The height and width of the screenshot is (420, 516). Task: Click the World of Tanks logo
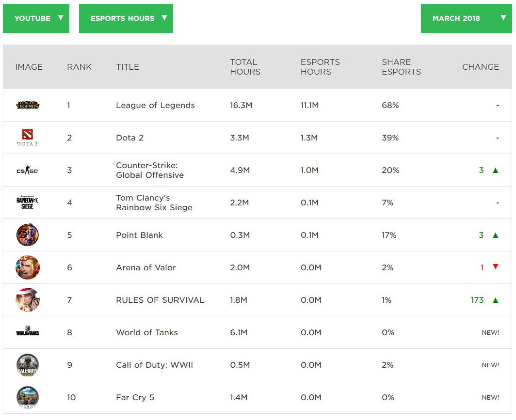pyautogui.click(x=28, y=332)
